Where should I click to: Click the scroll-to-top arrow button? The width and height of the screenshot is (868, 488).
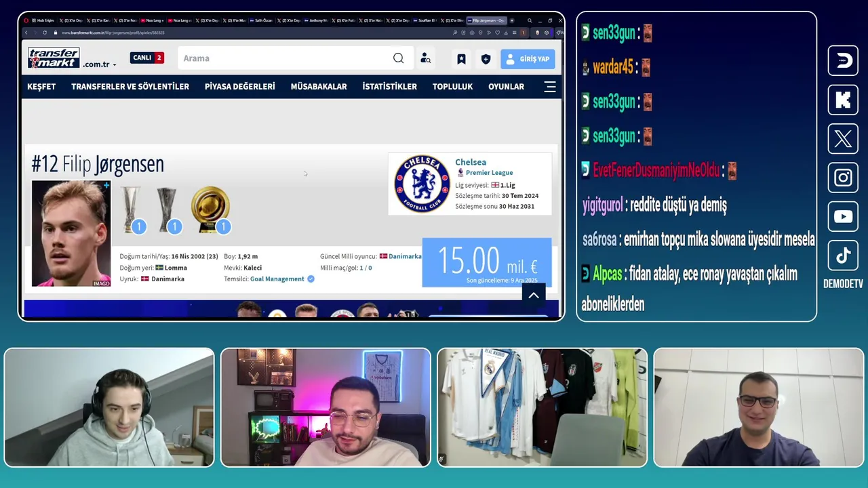pyautogui.click(x=534, y=295)
